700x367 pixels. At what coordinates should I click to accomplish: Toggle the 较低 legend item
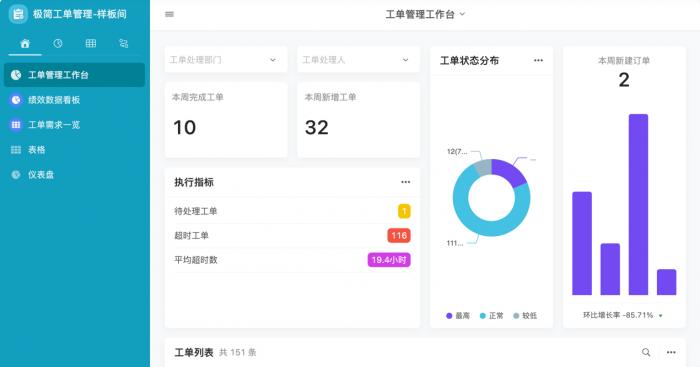pos(525,316)
